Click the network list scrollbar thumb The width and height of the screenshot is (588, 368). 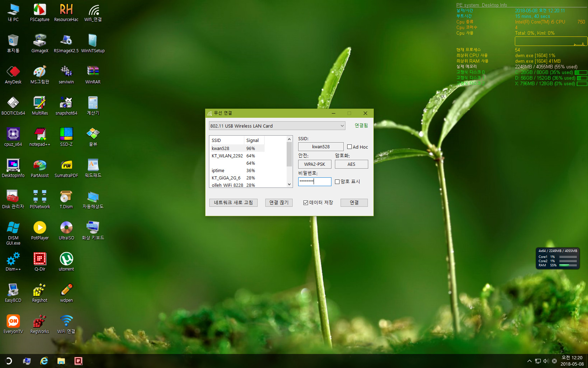tap(289, 154)
